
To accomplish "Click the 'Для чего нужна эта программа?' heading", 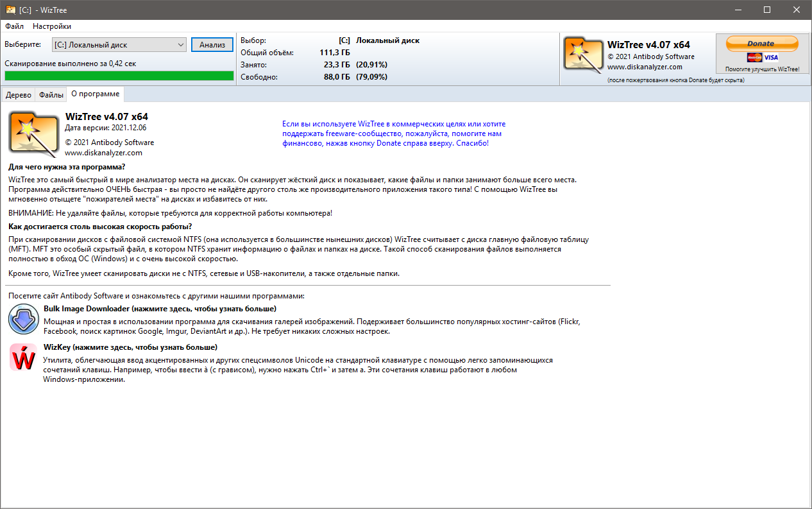I will (67, 167).
